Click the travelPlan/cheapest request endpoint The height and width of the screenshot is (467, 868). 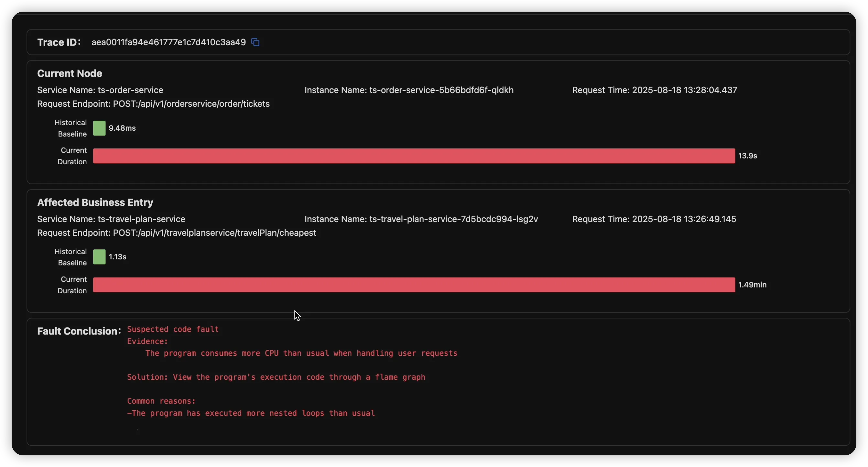(214, 233)
